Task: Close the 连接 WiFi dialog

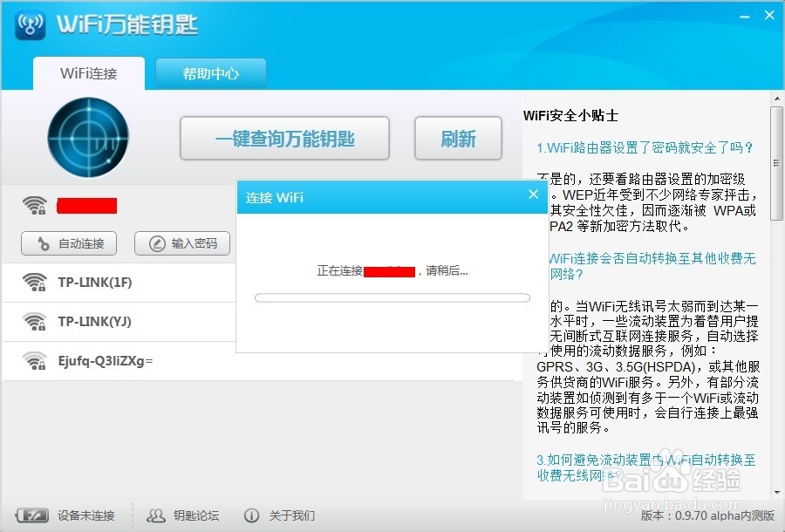Action: [534, 194]
